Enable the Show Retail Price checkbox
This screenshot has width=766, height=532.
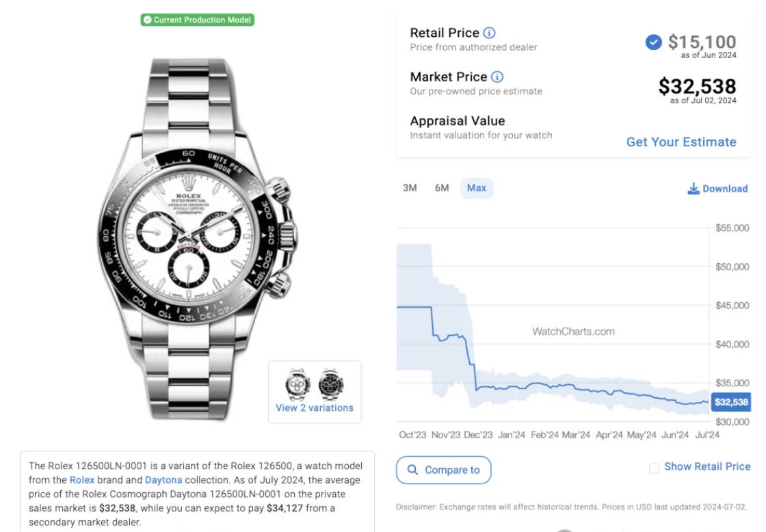[654, 468]
